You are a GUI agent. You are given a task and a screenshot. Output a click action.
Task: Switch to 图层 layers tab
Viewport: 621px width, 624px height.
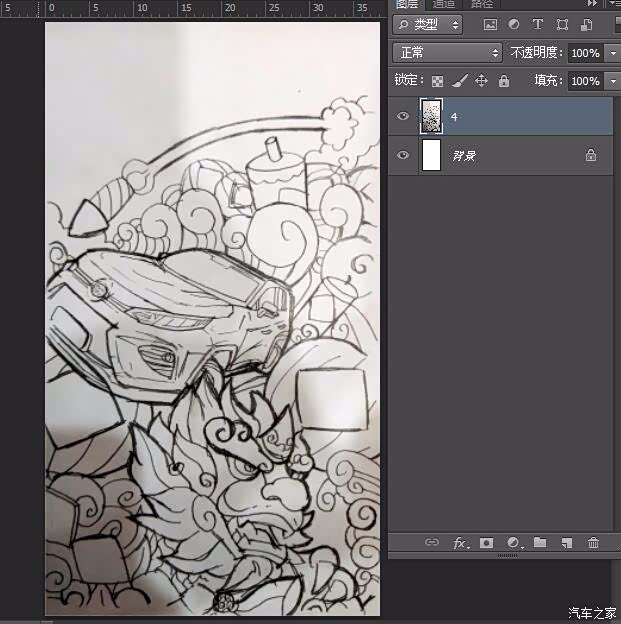[407, 4]
